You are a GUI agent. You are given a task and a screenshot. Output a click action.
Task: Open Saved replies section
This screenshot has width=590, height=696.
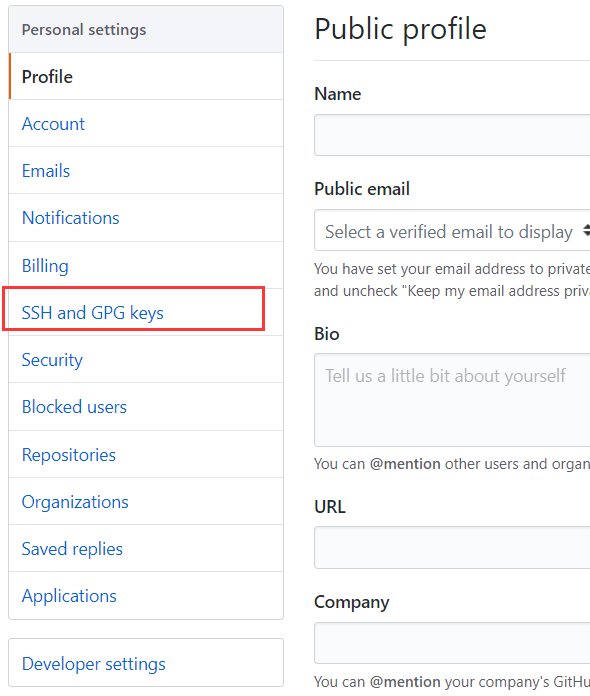tap(146, 549)
